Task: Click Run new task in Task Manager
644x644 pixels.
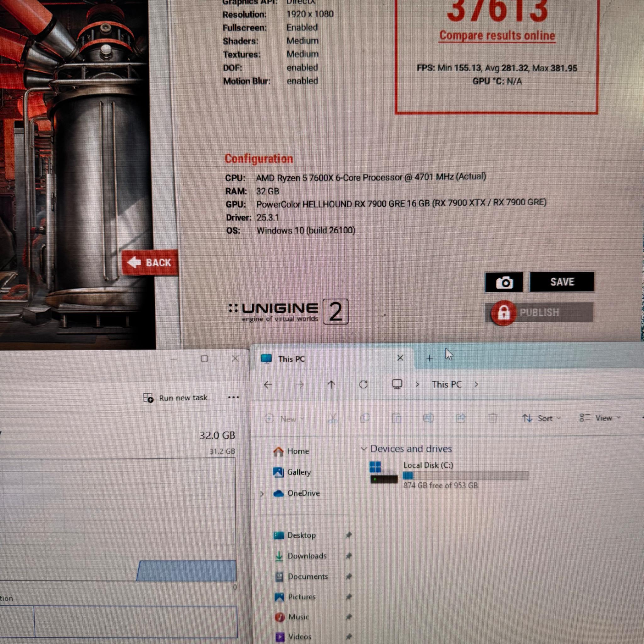Action: pyautogui.click(x=175, y=398)
